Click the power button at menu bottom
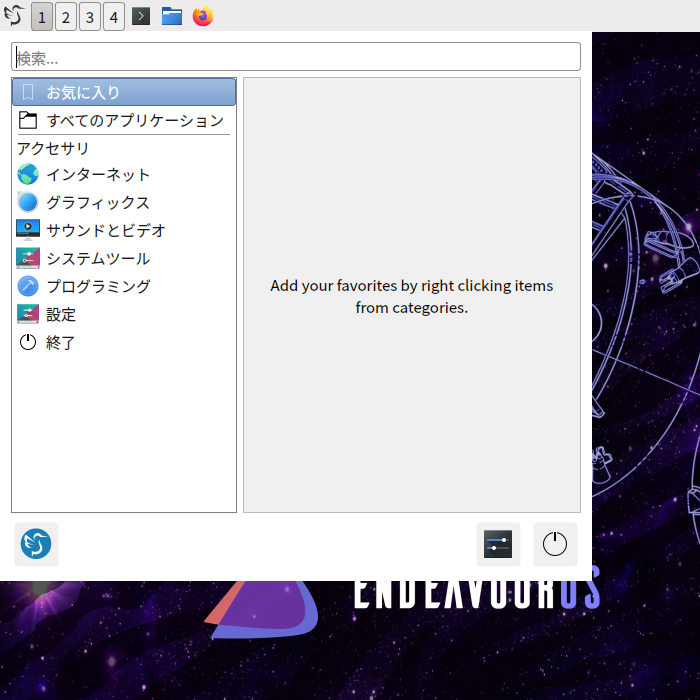Image resolution: width=700 pixels, height=700 pixels. click(x=555, y=544)
